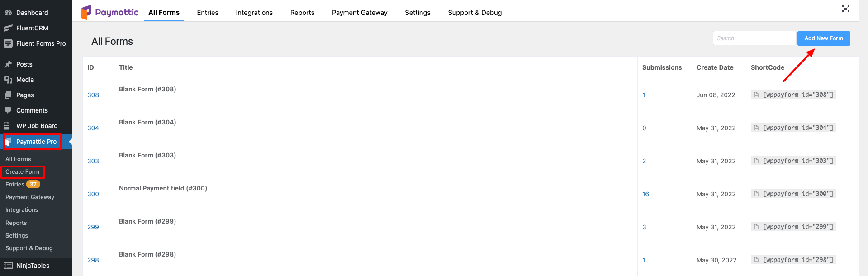The width and height of the screenshot is (868, 276).
Task: Click the Blank Form (#303) title
Action: coord(147,155)
